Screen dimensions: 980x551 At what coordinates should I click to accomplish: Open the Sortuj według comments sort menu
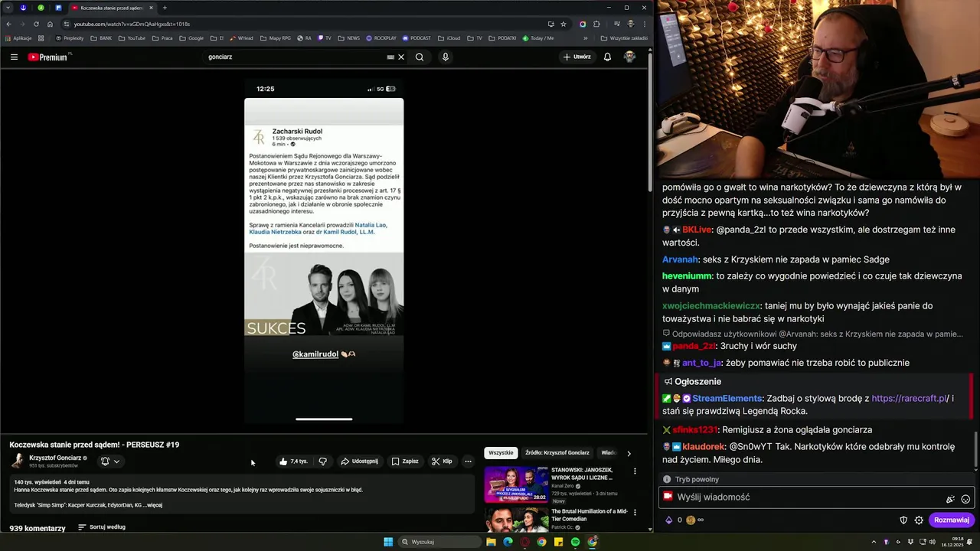point(101,527)
